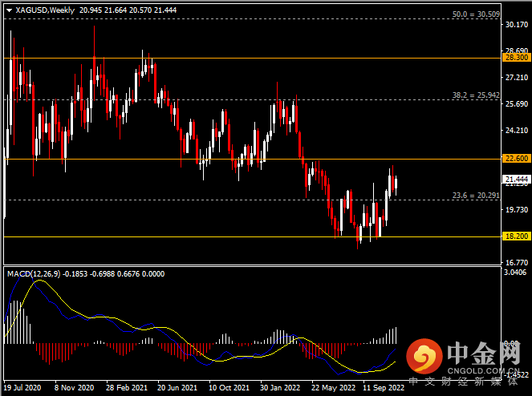This screenshot has height=396, width=532.
Task: Click the 16.770 value on price axis
Action: pos(514,262)
